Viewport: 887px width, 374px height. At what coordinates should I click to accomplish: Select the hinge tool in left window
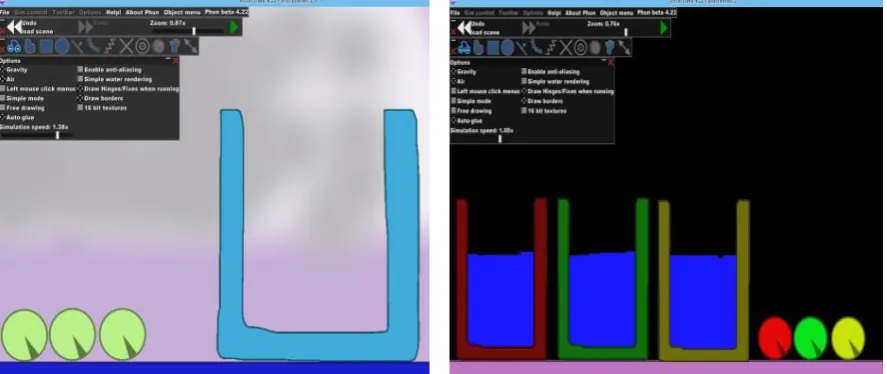[142, 47]
